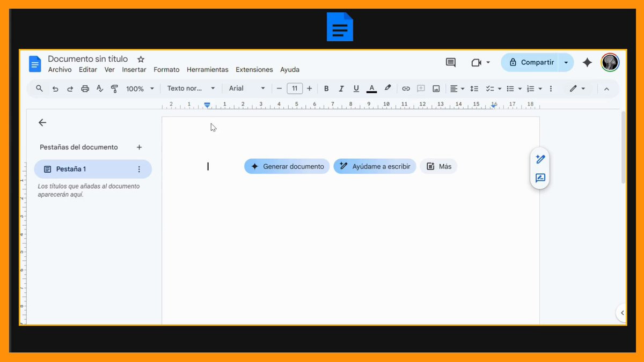Open the text alignment dropdown
The height and width of the screenshot is (362, 644).
click(x=457, y=88)
